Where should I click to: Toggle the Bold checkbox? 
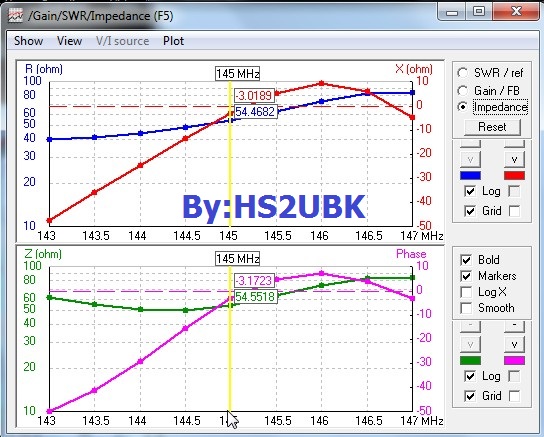pos(466,260)
